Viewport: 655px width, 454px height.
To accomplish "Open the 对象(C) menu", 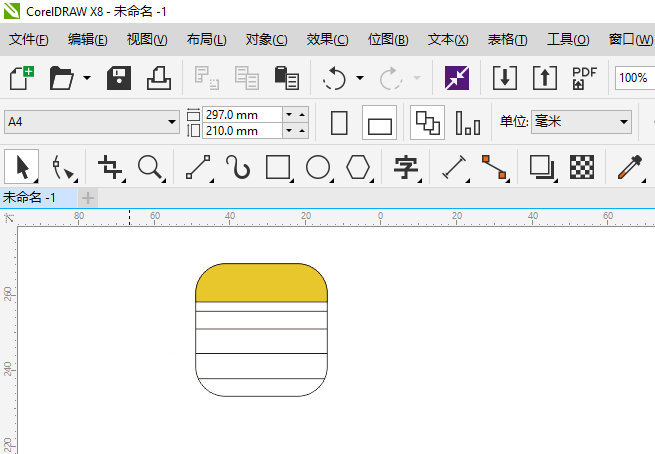I will pyautogui.click(x=267, y=40).
